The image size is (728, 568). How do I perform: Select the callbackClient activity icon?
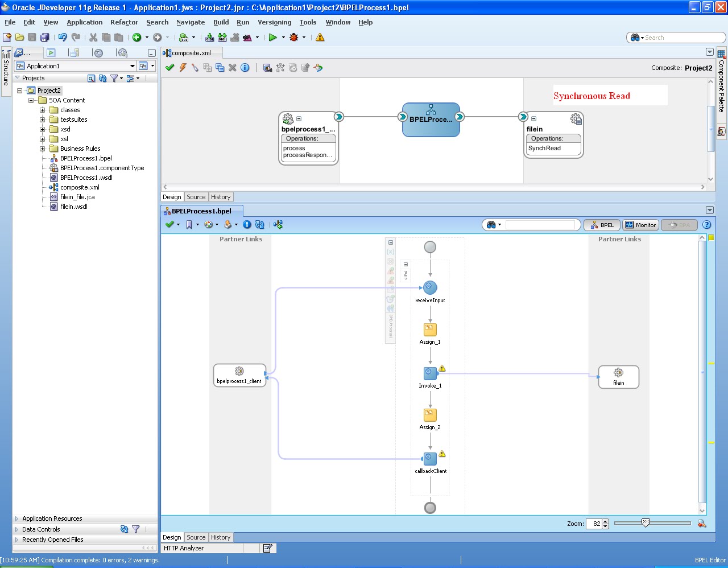coord(430,459)
